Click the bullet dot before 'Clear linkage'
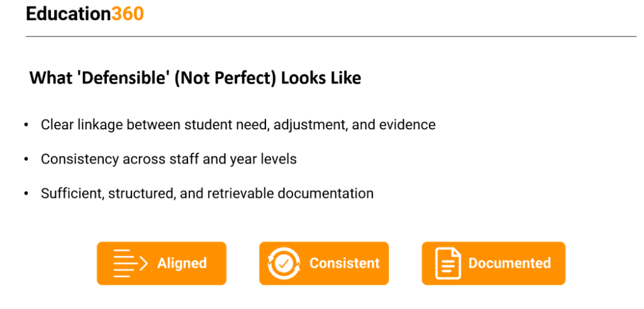This screenshot has height=309, width=644. tap(26, 125)
